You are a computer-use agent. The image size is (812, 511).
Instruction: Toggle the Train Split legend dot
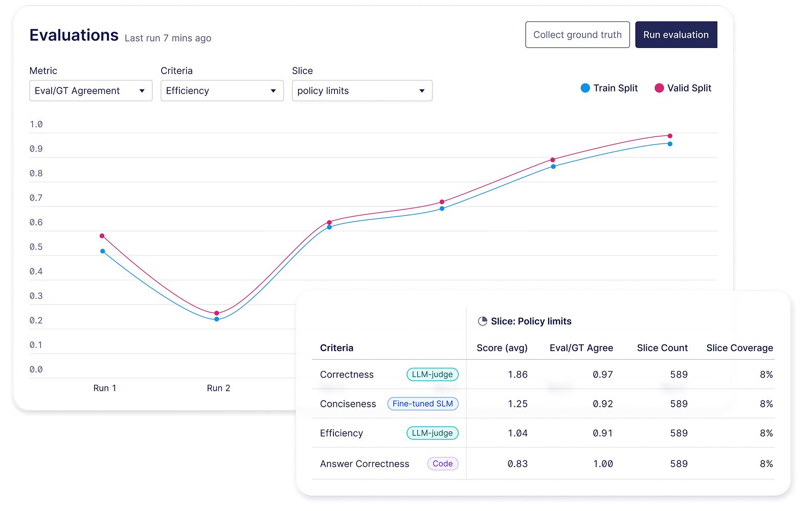pos(585,88)
